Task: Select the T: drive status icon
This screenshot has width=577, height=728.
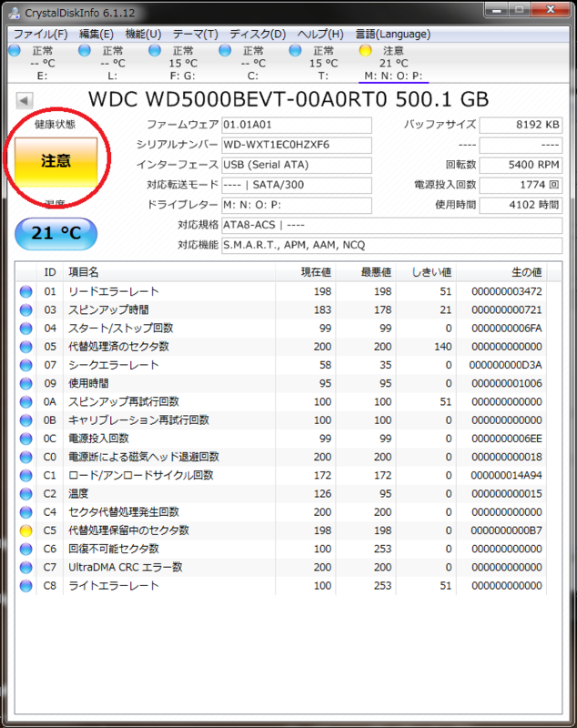Action: 295,50
